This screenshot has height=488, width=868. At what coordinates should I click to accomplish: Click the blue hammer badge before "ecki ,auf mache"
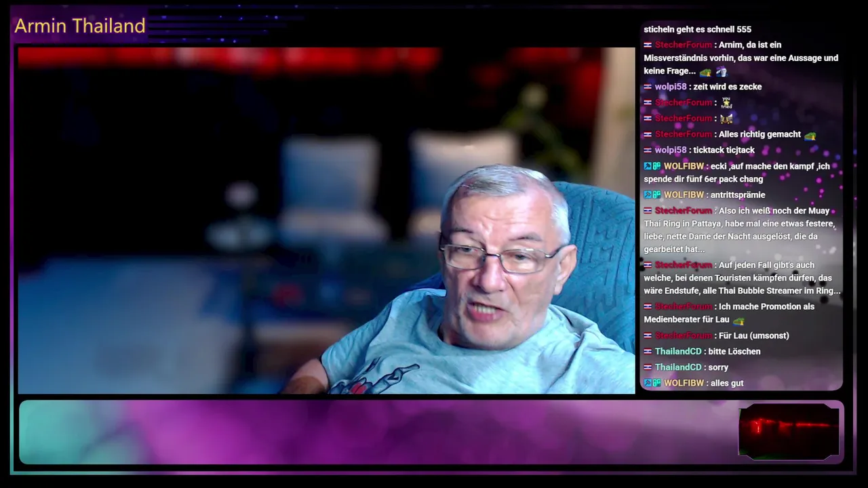pos(648,166)
